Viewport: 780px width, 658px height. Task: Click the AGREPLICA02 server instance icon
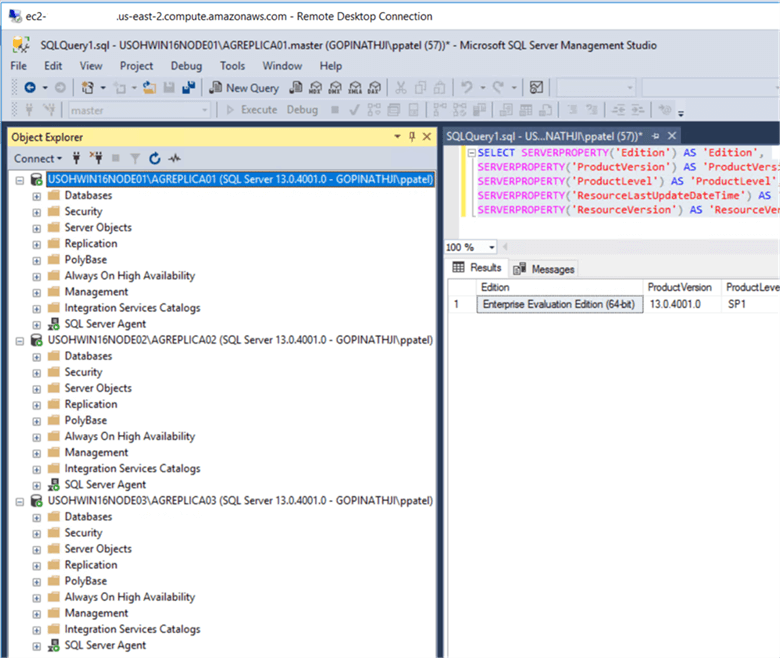37,340
